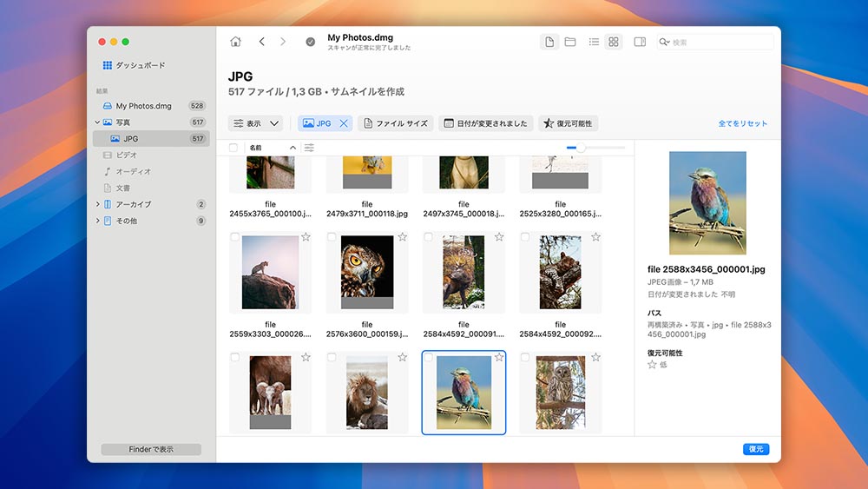Select the 写真 category row
Viewport: 868px width, 489px height.
point(151,122)
